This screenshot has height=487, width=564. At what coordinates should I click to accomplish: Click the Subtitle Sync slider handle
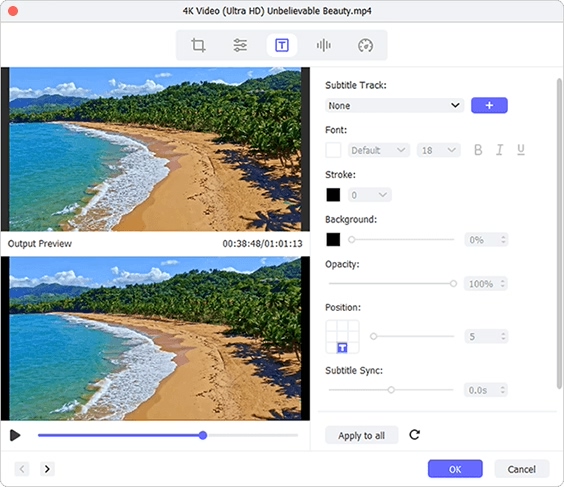(391, 390)
